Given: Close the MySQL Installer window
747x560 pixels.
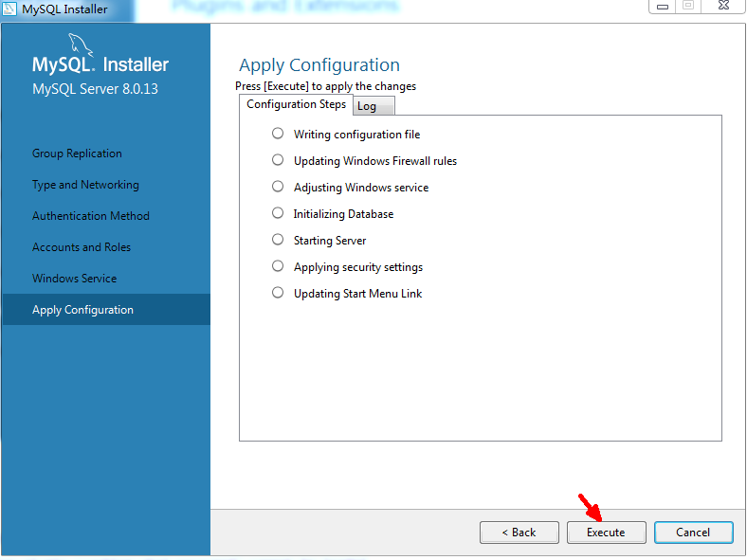Looking at the screenshot, I should point(723,6).
